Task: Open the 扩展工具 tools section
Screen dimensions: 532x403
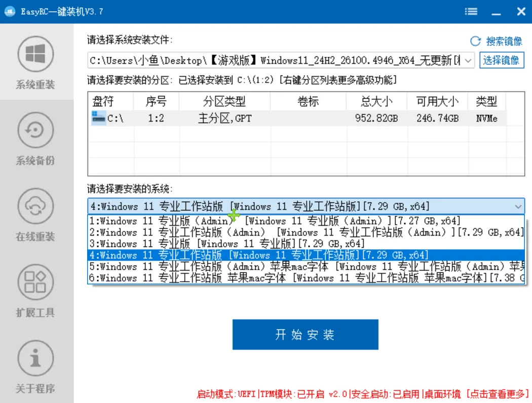Action: [35, 291]
